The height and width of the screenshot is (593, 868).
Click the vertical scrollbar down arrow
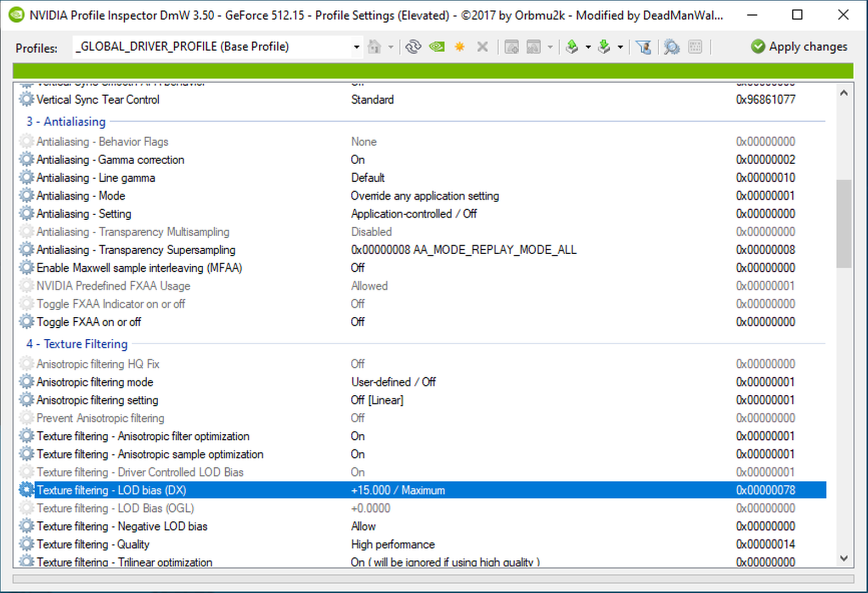tap(844, 558)
